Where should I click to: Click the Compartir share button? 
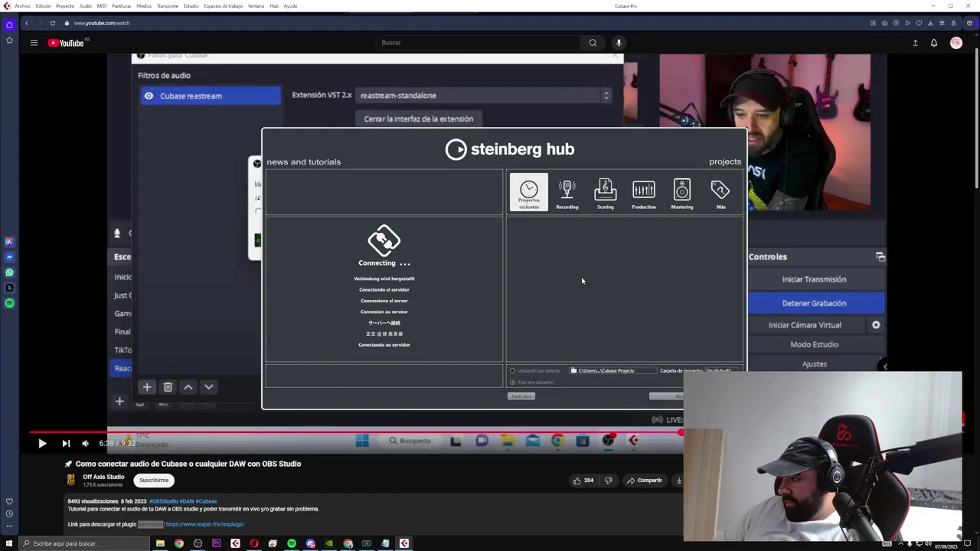(645, 481)
